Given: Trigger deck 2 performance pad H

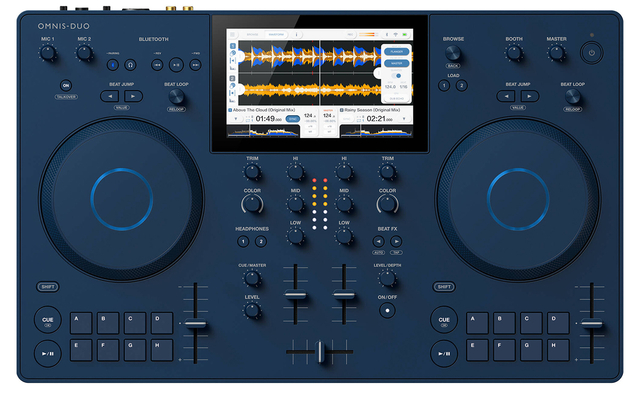Looking at the screenshot, I should click(558, 350).
